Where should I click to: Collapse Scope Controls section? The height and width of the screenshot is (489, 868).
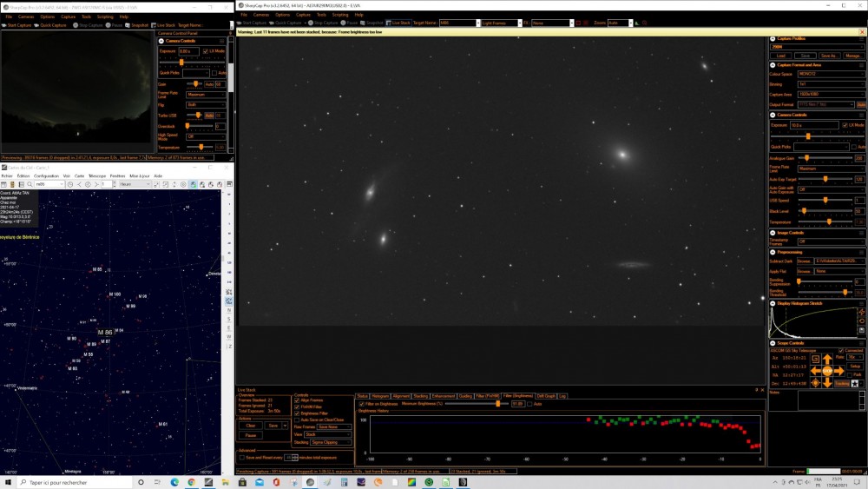point(773,343)
